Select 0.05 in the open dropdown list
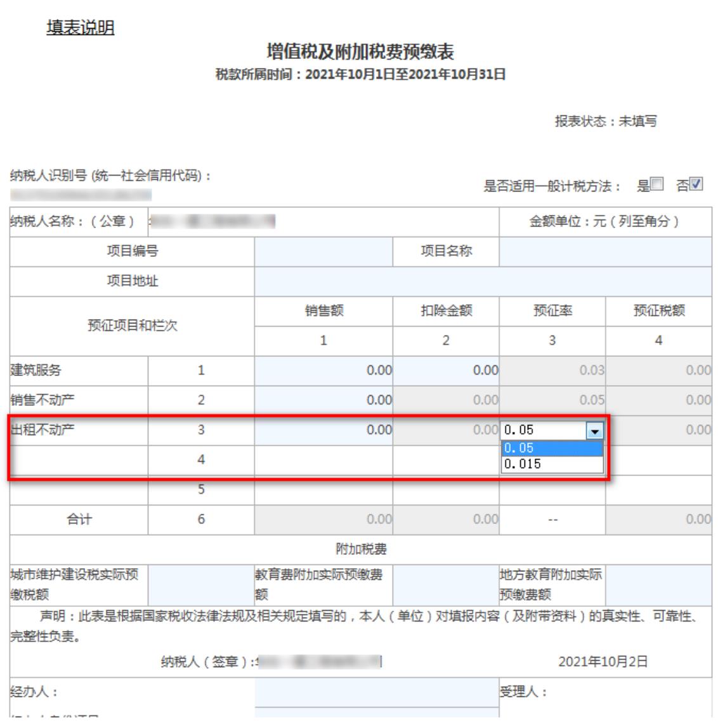Image resolution: width=718 pixels, height=728 pixels. click(x=552, y=448)
